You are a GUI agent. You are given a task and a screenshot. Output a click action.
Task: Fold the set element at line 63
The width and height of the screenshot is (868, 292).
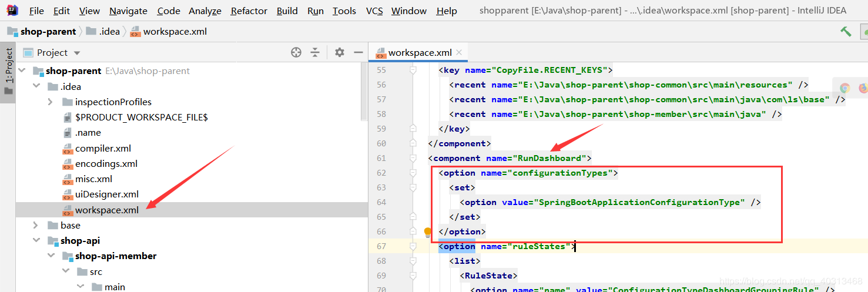click(x=413, y=187)
